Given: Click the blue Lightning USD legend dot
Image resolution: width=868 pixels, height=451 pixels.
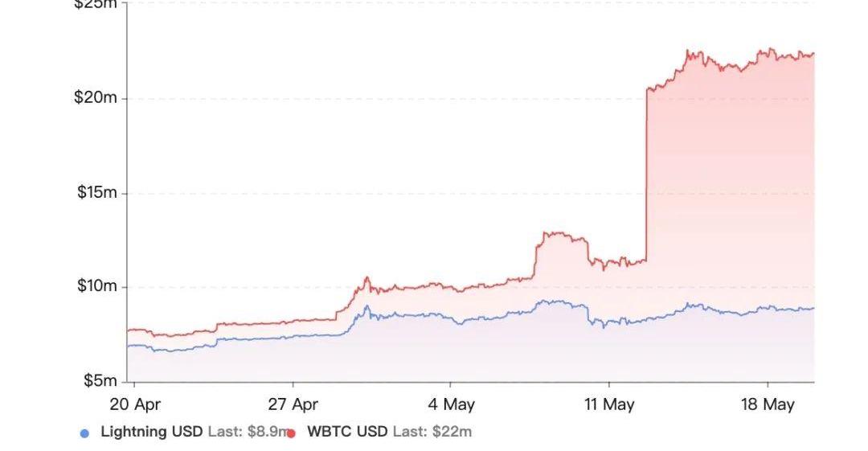Looking at the screenshot, I should coord(84,433).
